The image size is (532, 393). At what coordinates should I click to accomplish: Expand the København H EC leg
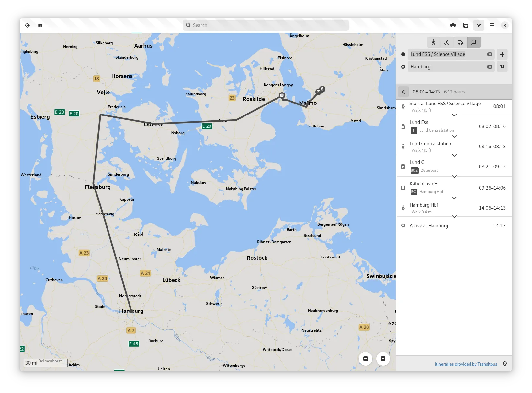coord(454,198)
